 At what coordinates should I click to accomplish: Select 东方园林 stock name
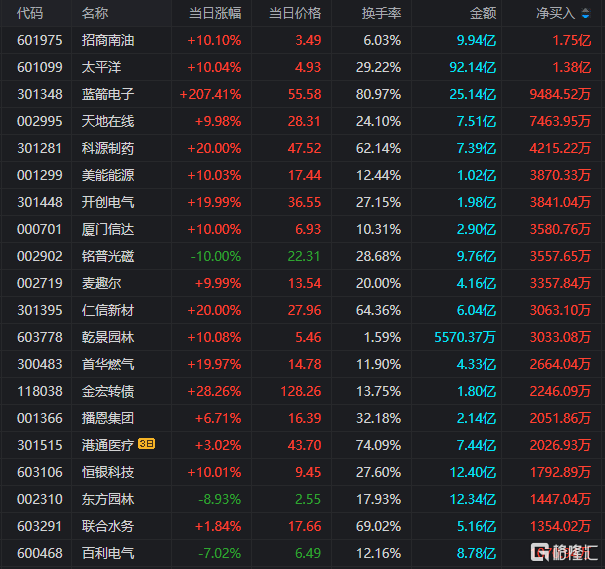[108, 499]
